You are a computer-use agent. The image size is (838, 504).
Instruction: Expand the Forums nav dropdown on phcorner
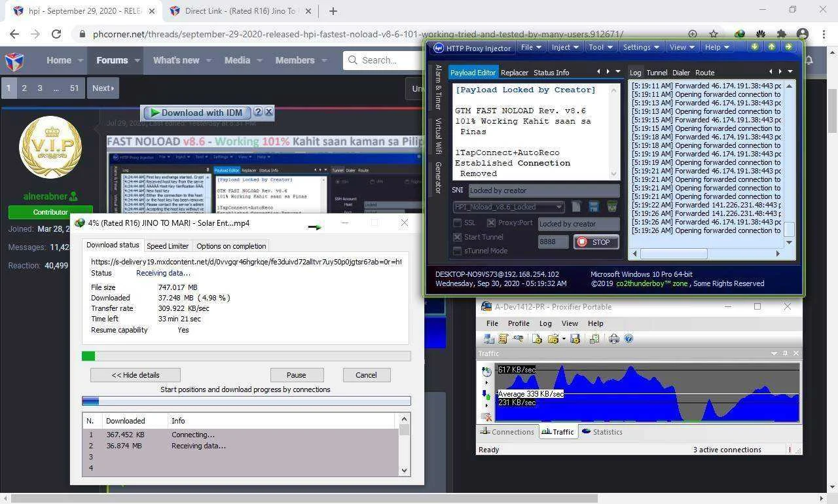[x=137, y=60]
